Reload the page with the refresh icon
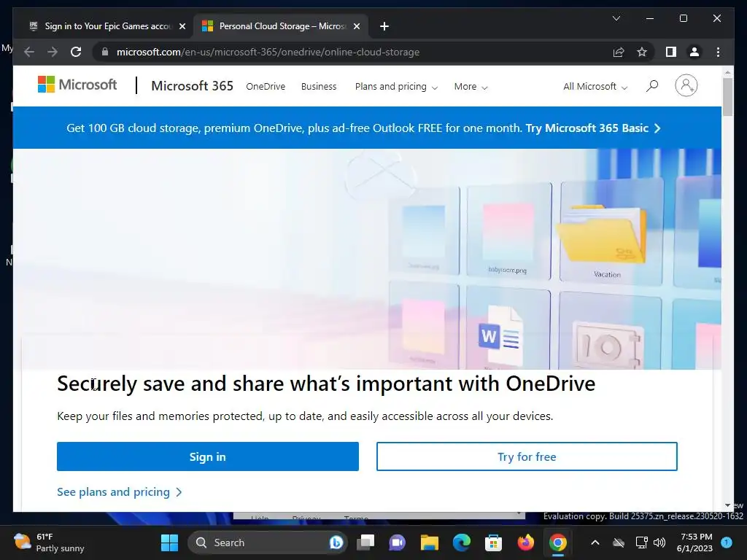 pyautogui.click(x=76, y=52)
